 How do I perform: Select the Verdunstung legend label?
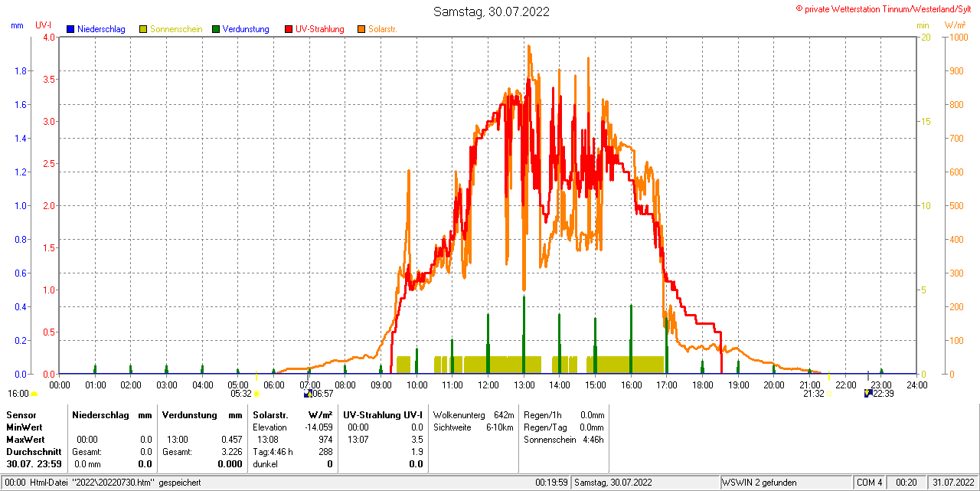click(x=246, y=29)
